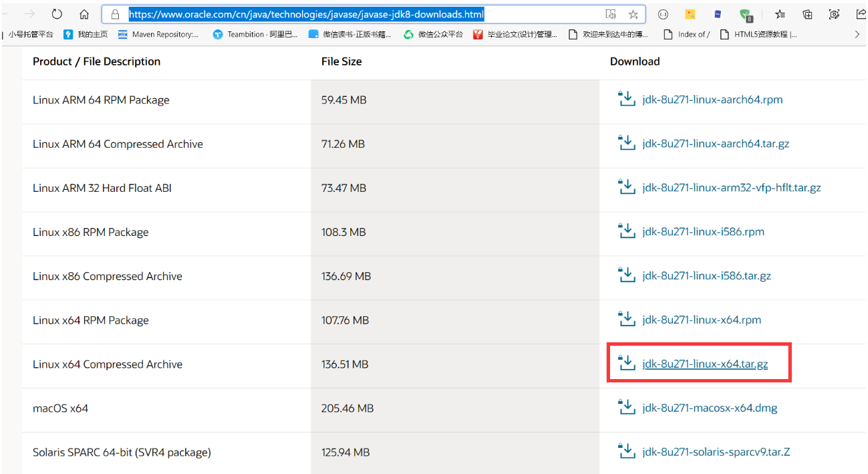The width and height of the screenshot is (868, 474).
Task: Open the 欢迎来到达牛的博 bookmark
Action: coord(608,35)
